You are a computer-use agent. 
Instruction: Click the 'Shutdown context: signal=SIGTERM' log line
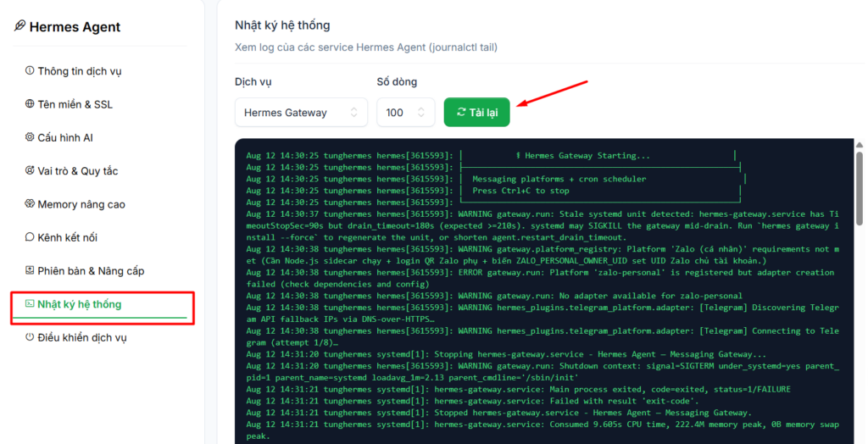tap(542, 371)
